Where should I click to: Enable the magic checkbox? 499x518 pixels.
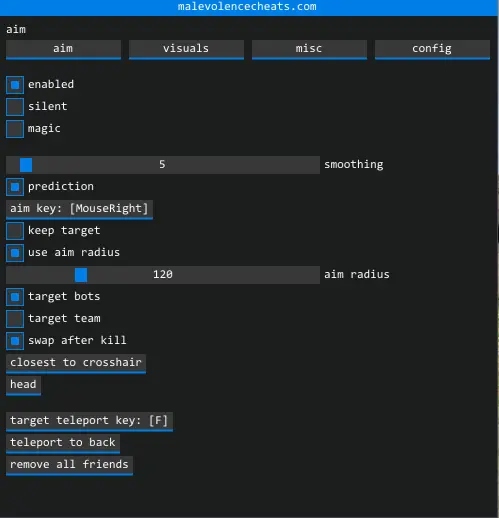point(15,129)
